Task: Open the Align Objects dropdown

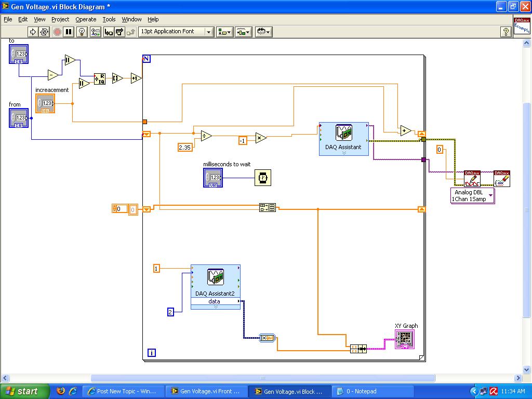Action: (224, 32)
